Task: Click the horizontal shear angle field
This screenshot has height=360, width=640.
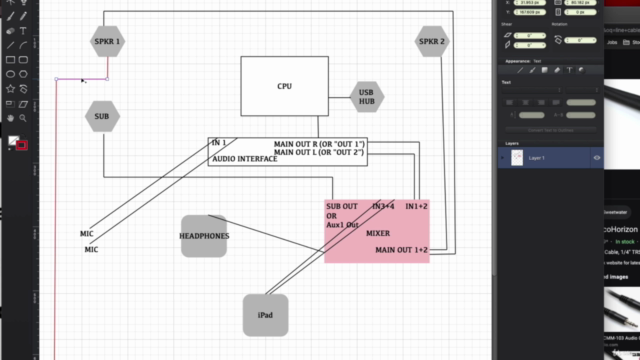Action: click(530, 36)
